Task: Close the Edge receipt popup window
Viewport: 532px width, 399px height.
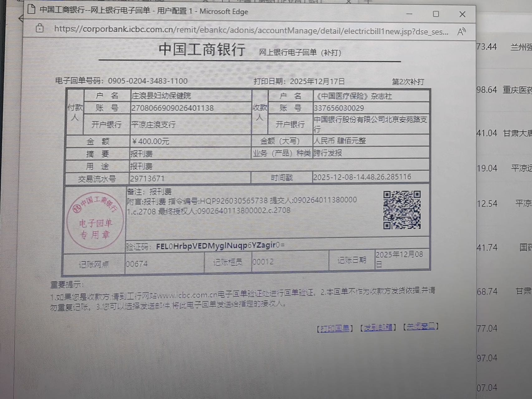Action: tap(462, 14)
